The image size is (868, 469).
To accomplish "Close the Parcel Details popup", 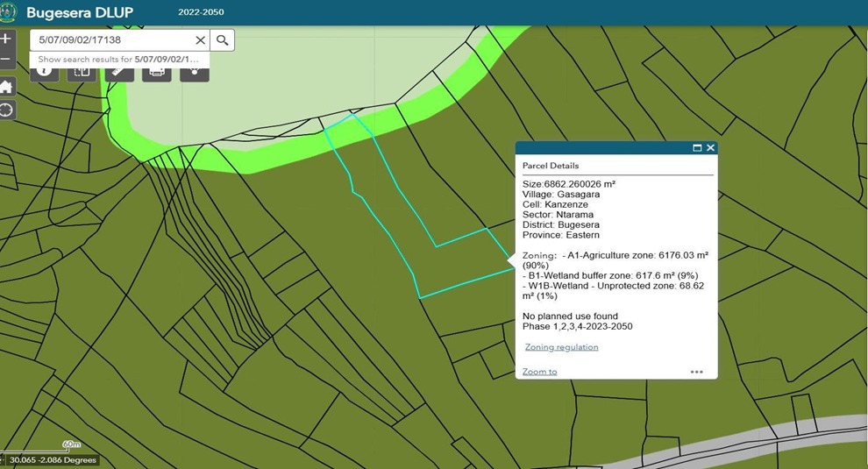I will pyautogui.click(x=710, y=148).
